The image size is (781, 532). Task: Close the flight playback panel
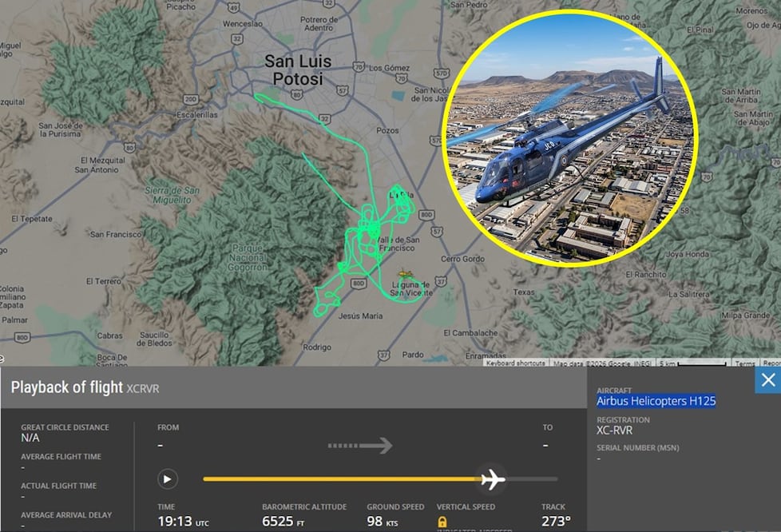[768, 380]
